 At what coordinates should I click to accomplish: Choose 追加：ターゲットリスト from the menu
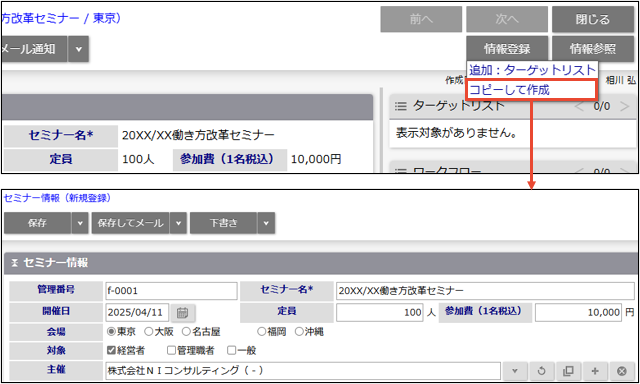click(x=532, y=70)
